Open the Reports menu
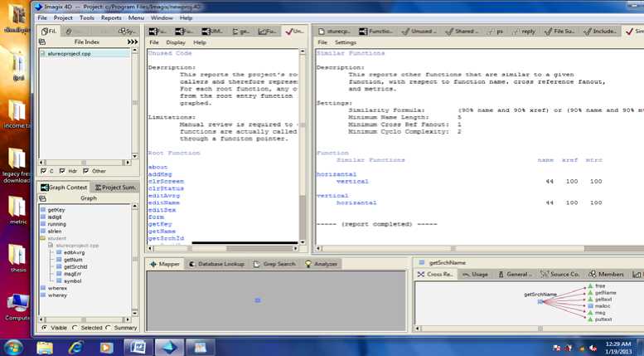This screenshot has height=356, width=644. click(x=110, y=17)
